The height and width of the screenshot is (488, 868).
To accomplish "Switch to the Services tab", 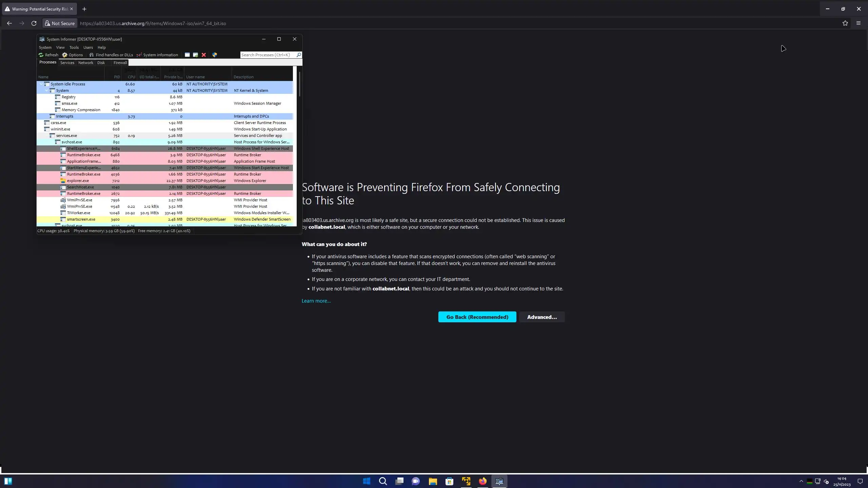I will click(x=67, y=63).
